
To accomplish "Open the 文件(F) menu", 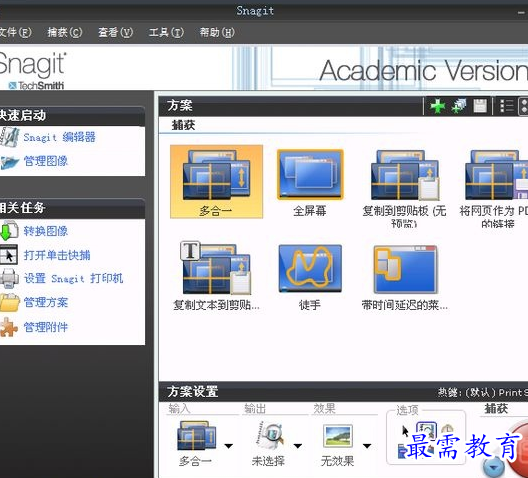I will click(x=15, y=32).
